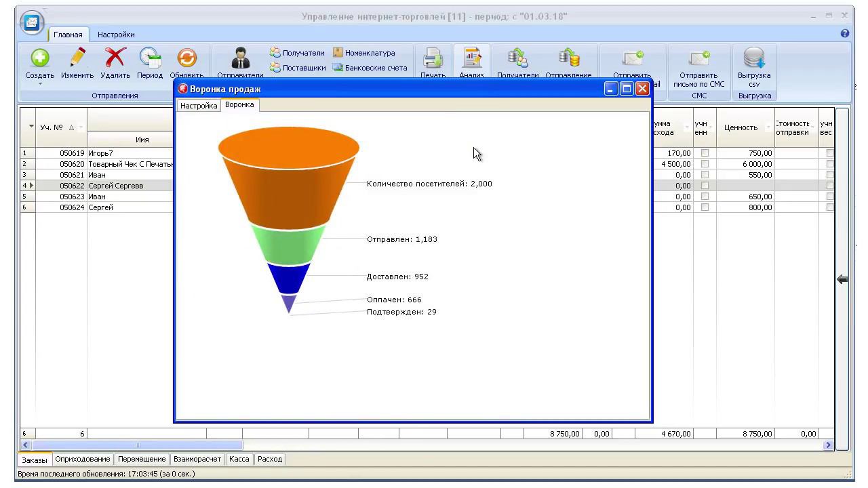Click the sort triangle in Уч. № header
Viewport: 868px width, 488px height.
72,127
